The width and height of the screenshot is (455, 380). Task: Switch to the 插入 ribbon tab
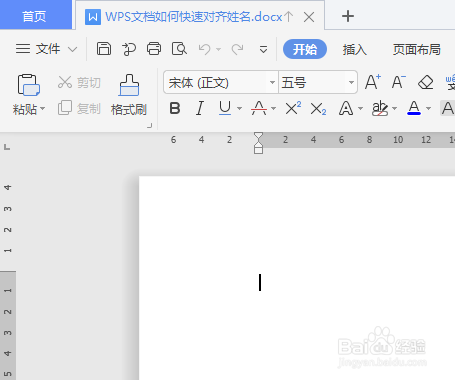[x=354, y=50]
